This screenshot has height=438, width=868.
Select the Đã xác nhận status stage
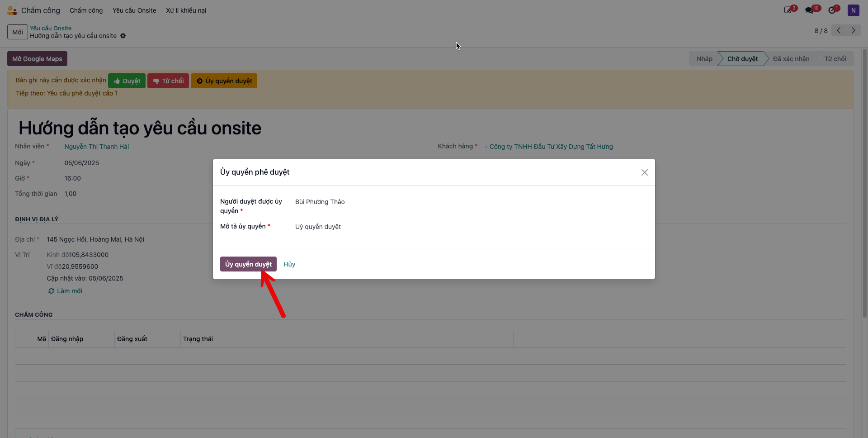(791, 59)
